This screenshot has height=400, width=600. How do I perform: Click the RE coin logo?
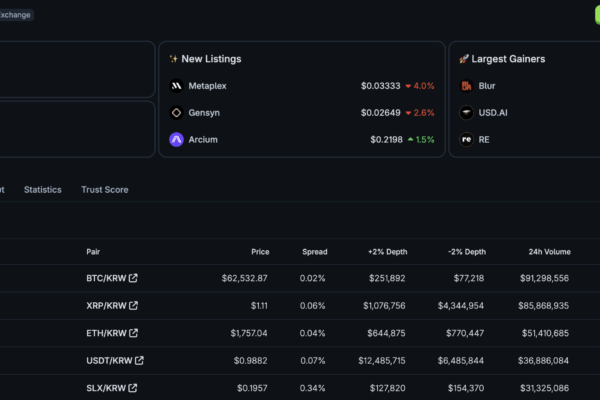point(466,139)
